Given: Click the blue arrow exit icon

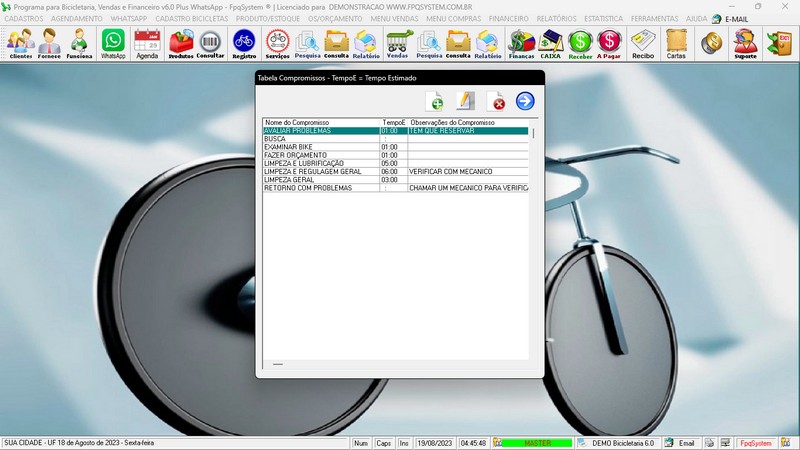Looking at the screenshot, I should [525, 101].
